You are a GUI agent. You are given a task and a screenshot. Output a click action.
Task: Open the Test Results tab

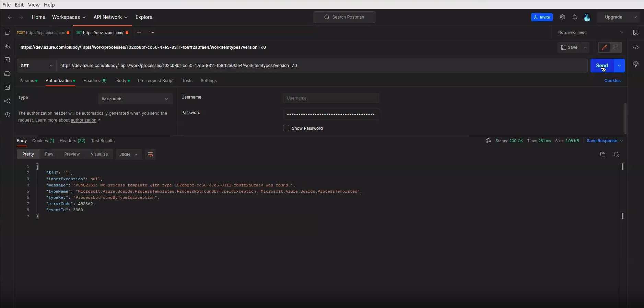click(103, 141)
